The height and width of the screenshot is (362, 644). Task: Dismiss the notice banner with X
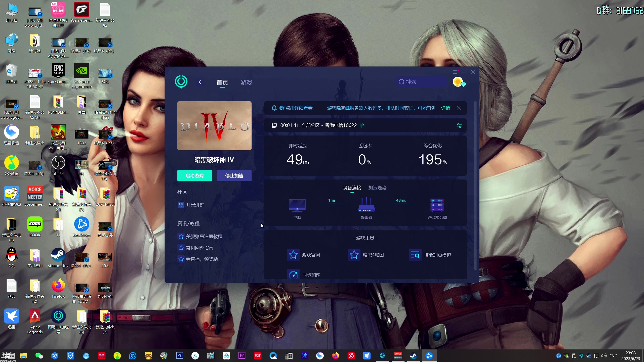459,108
